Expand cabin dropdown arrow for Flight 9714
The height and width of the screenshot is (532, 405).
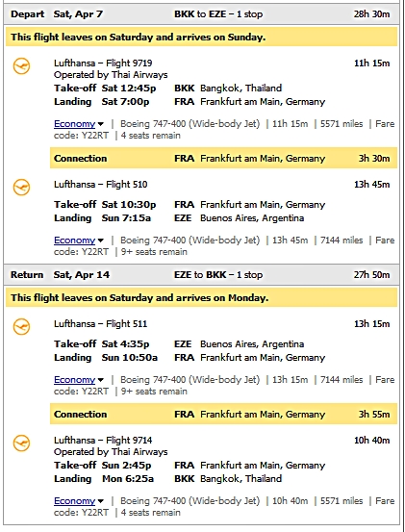101,501
